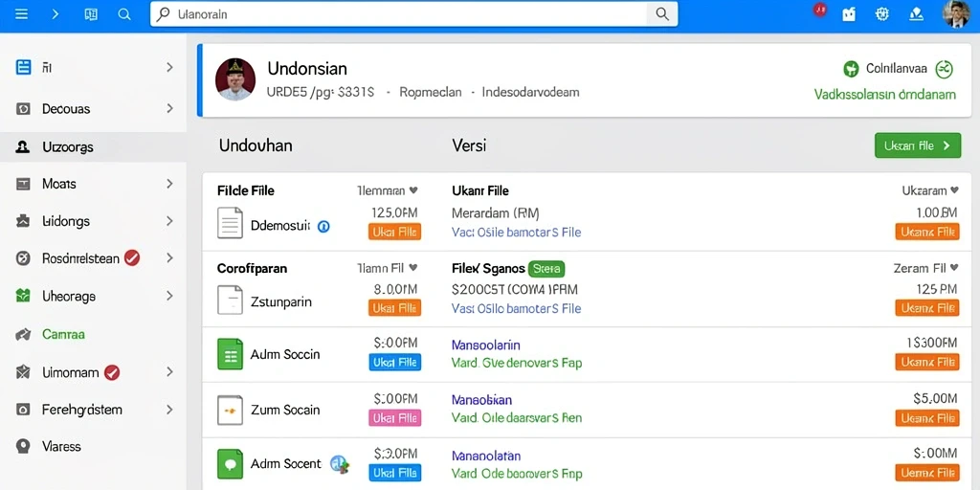
Task: Click the pink Ukal File tag for Zum Socain
Action: coord(395,417)
